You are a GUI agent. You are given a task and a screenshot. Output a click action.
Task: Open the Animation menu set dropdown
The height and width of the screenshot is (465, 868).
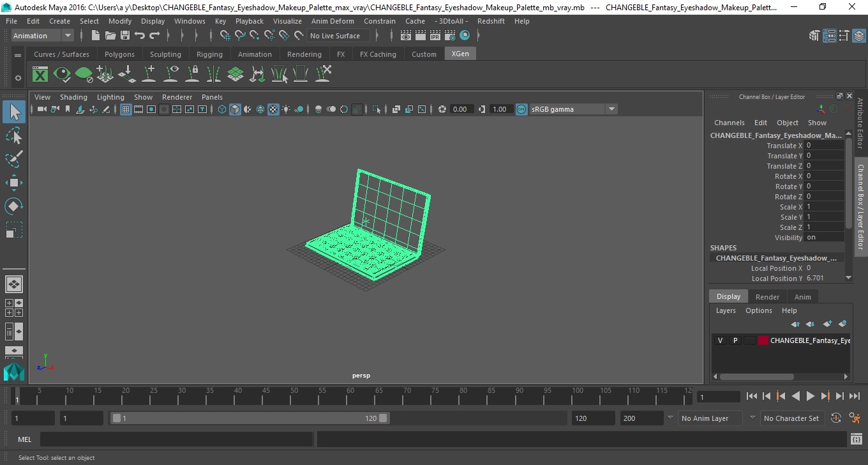(x=42, y=36)
